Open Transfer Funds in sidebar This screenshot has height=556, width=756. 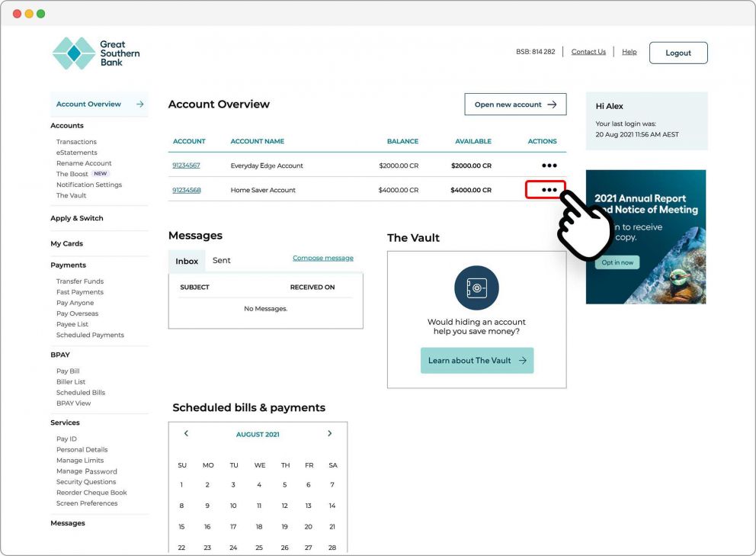tap(80, 281)
